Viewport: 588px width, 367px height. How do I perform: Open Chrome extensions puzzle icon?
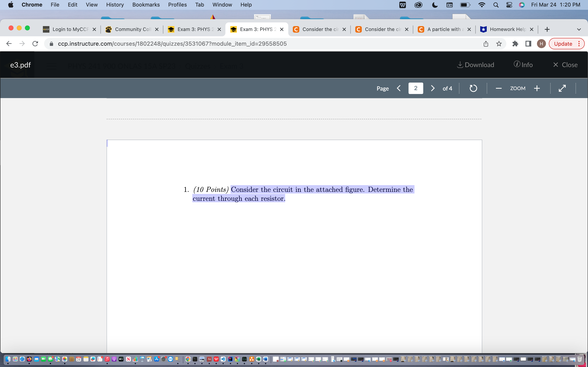point(515,44)
